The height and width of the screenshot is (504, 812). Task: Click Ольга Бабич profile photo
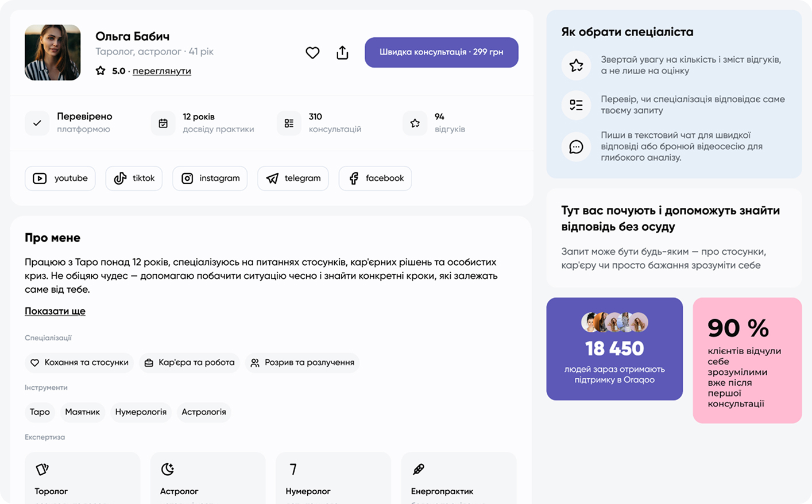tap(53, 52)
